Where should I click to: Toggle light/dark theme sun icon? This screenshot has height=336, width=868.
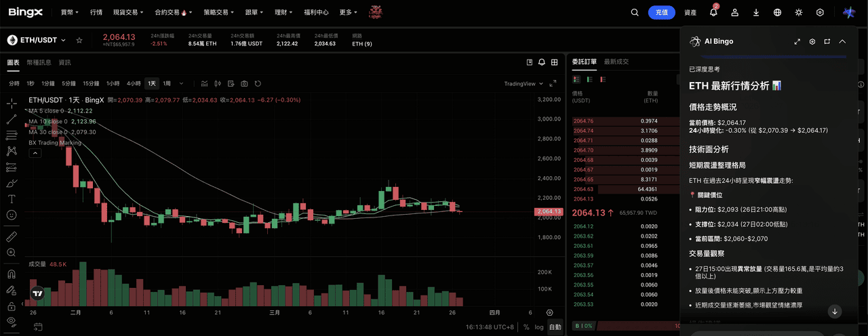point(799,12)
